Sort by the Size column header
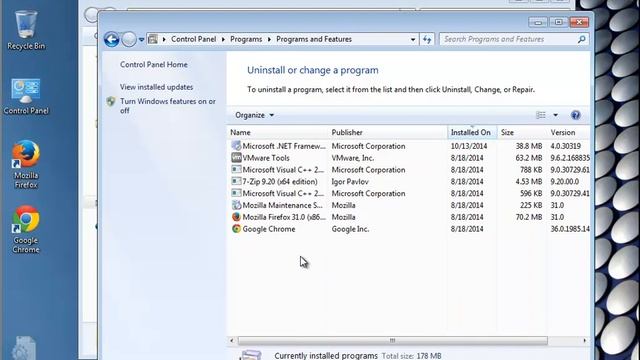Screen dimensions: 640x360 click(522, 132)
